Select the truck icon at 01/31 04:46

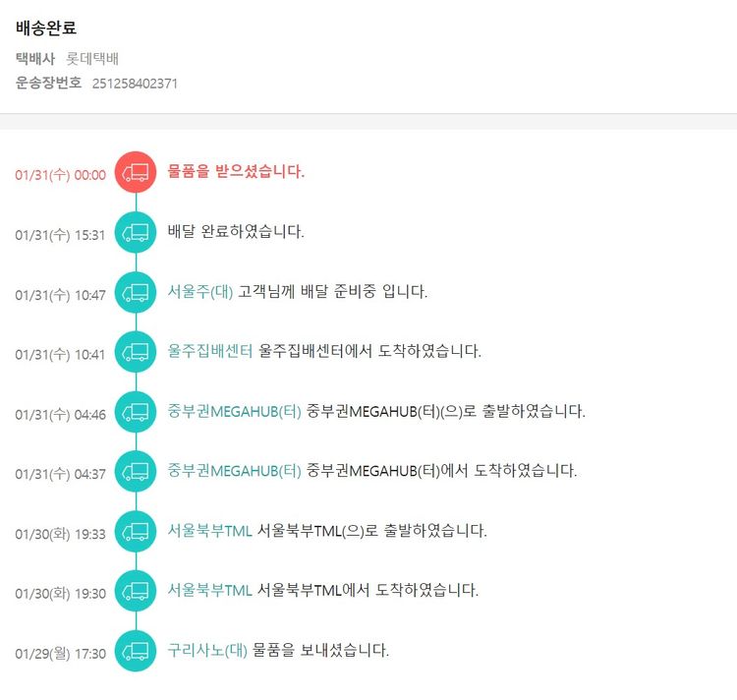tap(136, 411)
